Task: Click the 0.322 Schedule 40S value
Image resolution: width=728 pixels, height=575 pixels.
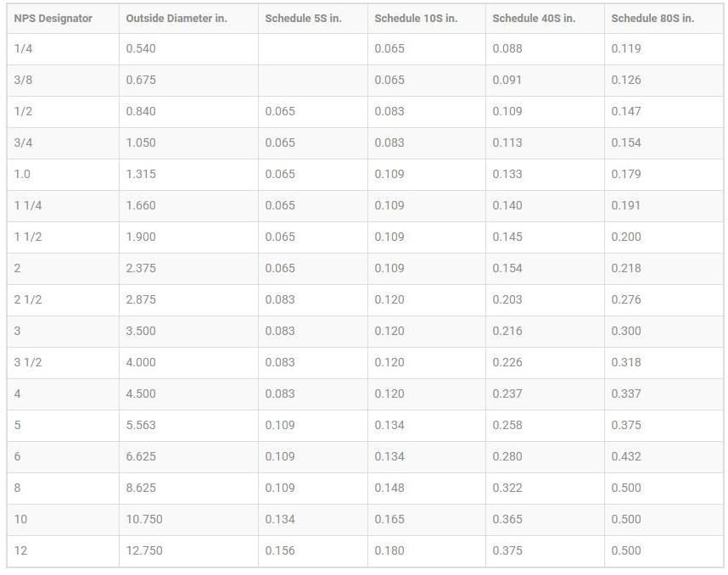Action: point(507,488)
